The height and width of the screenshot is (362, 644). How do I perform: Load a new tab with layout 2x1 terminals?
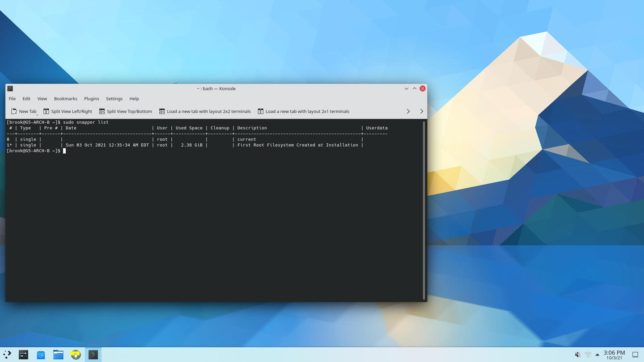(x=303, y=111)
